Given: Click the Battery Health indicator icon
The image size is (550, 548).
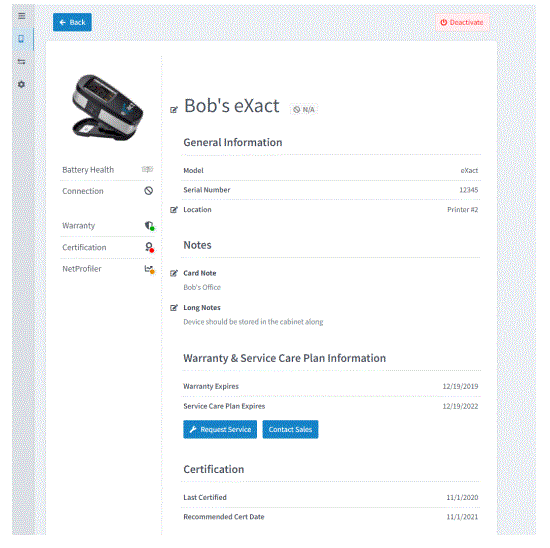Looking at the screenshot, I should 147,169.
